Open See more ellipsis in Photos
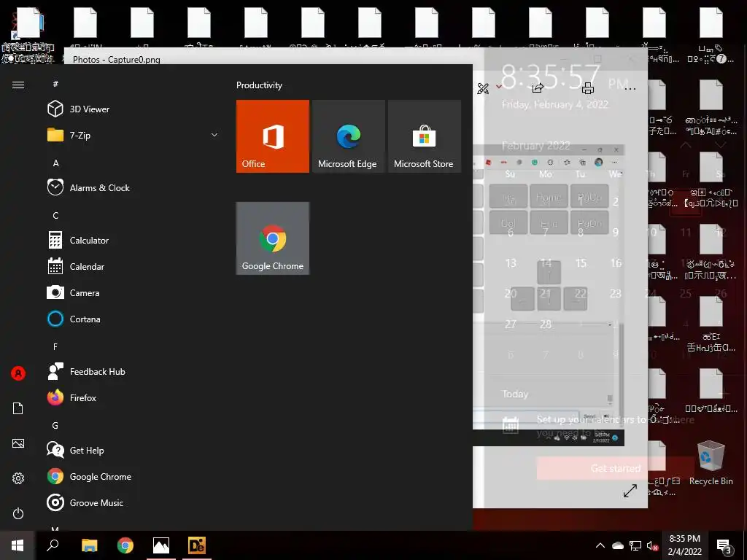Viewport: 747px width, 560px height. click(630, 89)
